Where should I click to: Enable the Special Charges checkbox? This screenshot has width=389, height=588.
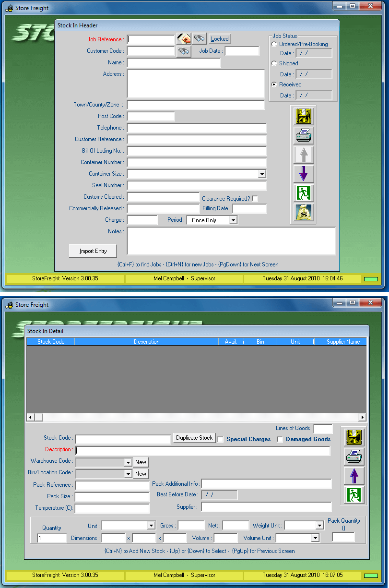click(221, 439)
